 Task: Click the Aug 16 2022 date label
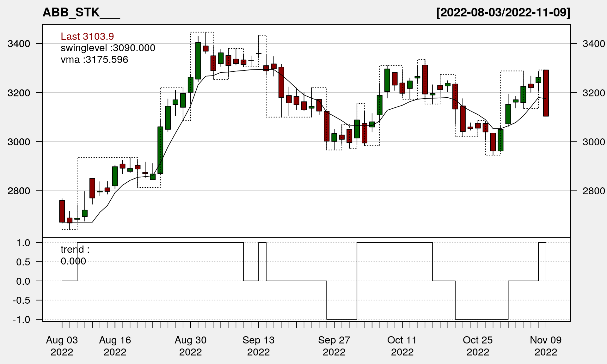tap(115, 346)
